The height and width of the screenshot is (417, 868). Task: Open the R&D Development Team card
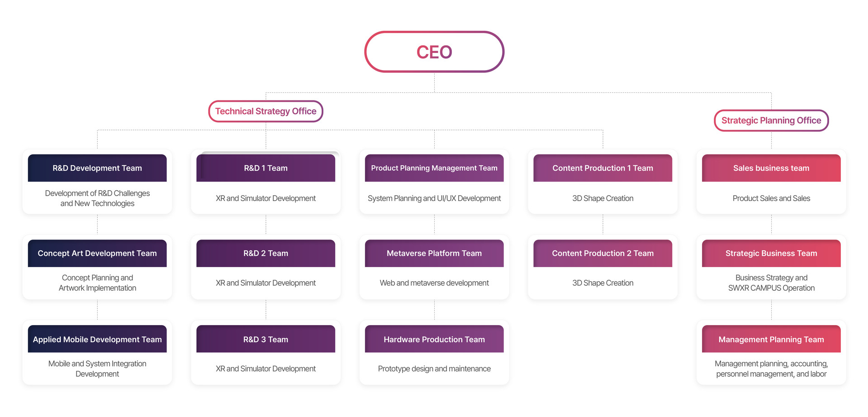pos(97,182)
